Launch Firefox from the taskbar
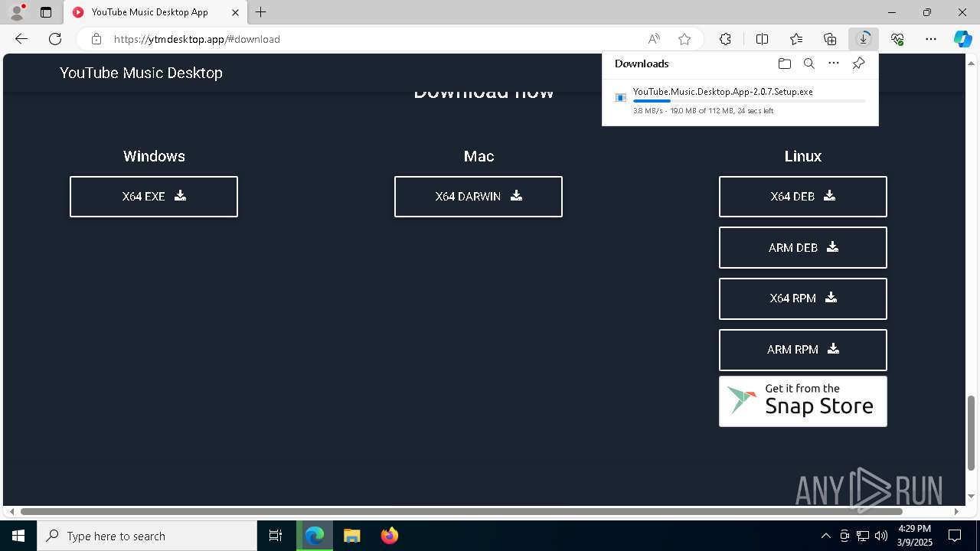 pyautogui.click(x=389, y=536)
